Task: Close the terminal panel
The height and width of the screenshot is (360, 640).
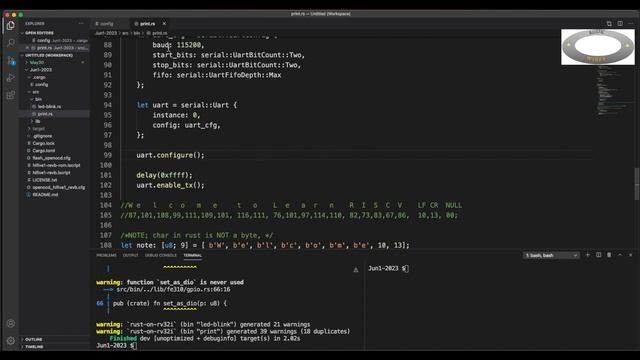Action: coord(631,255)
